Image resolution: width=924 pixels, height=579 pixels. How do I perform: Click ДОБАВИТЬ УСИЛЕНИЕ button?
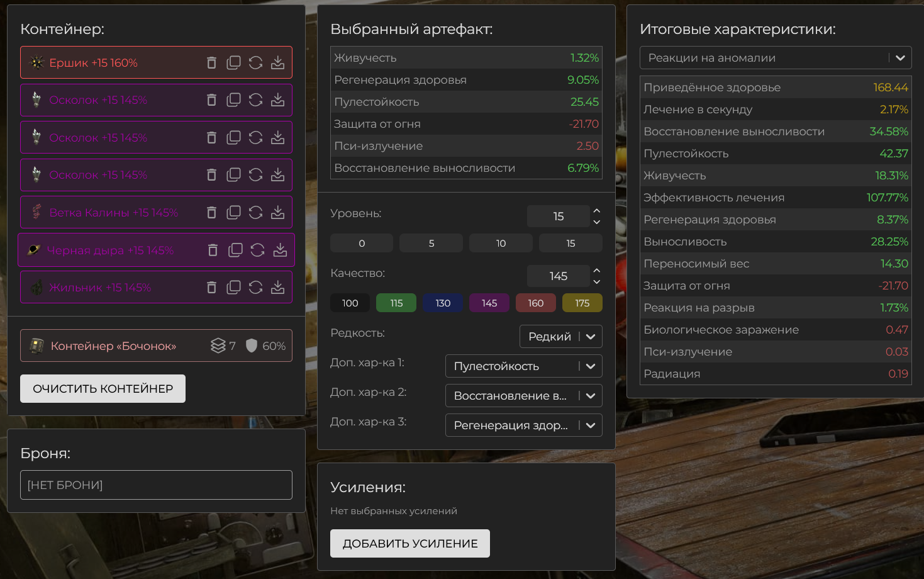410,544
